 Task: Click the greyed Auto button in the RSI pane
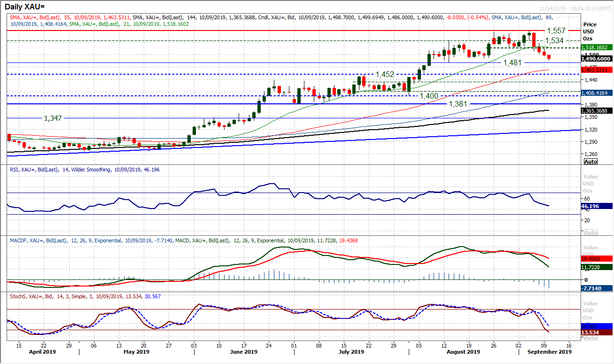tap(590, 232)
